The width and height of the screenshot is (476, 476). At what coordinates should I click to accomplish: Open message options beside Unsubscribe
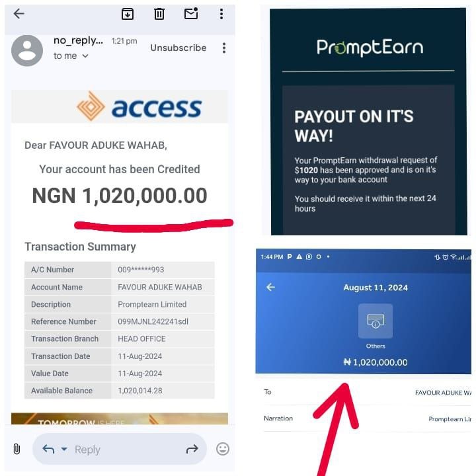(224, 48)
